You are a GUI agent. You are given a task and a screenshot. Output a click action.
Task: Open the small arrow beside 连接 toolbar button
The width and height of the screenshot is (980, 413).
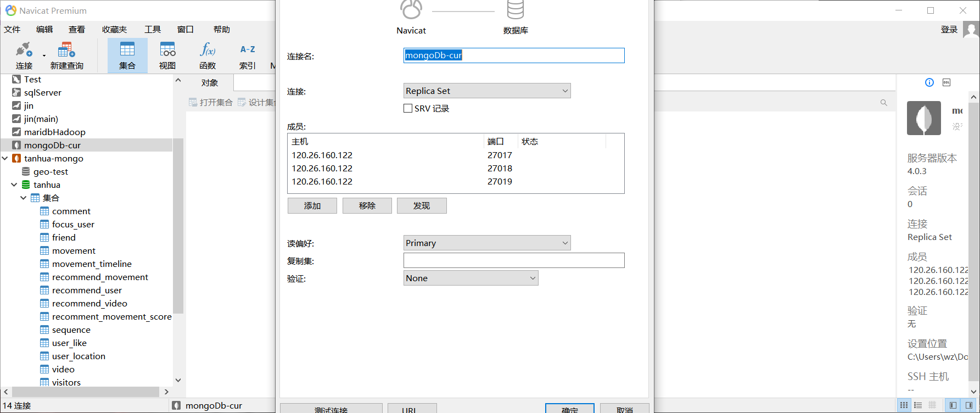coord(44,55)
